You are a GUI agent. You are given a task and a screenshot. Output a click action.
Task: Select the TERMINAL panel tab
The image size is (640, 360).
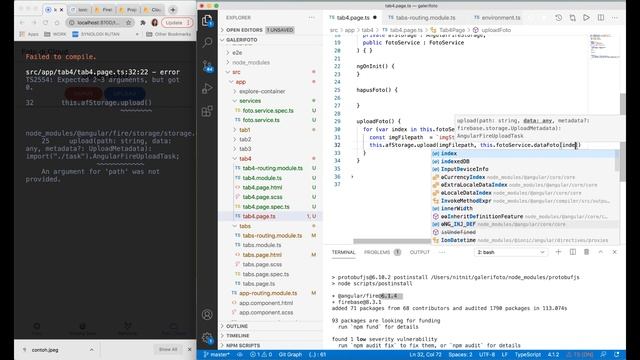tap(343, 252)
